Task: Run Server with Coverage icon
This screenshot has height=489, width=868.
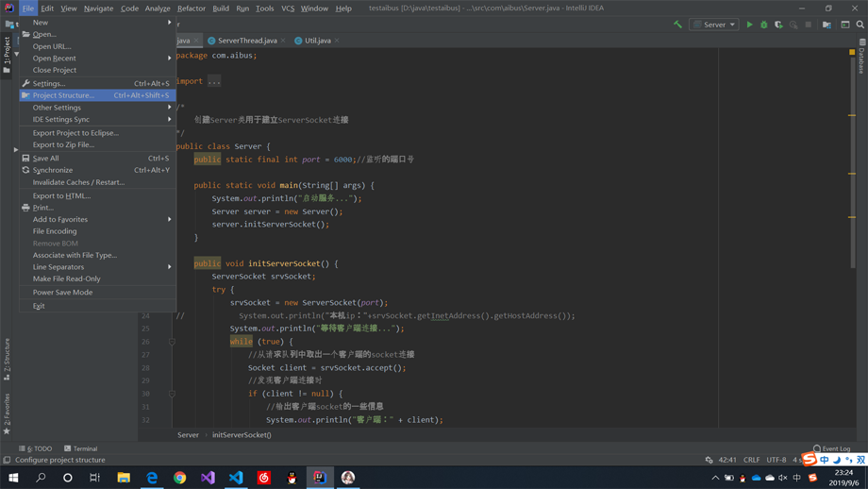Action: click(x=778, y=25)
